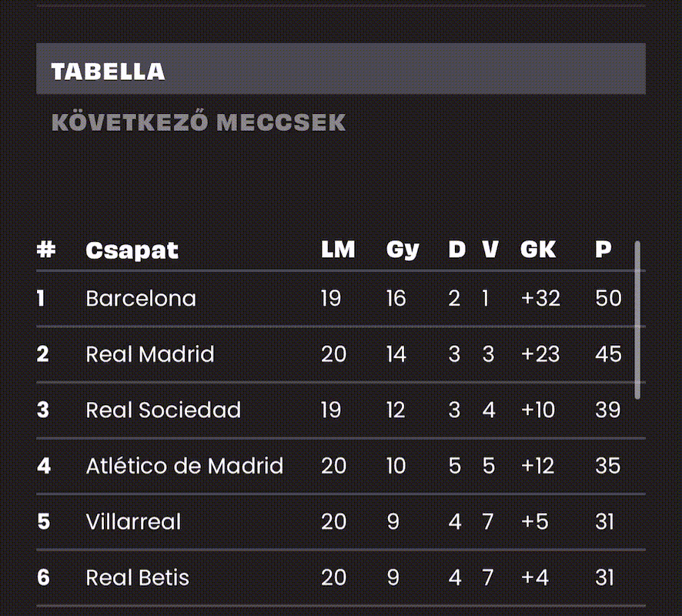682x616 pixels.
Task: Click the table's vertical scrollbar
Action: pyautogui.click(x=637, y=320)
